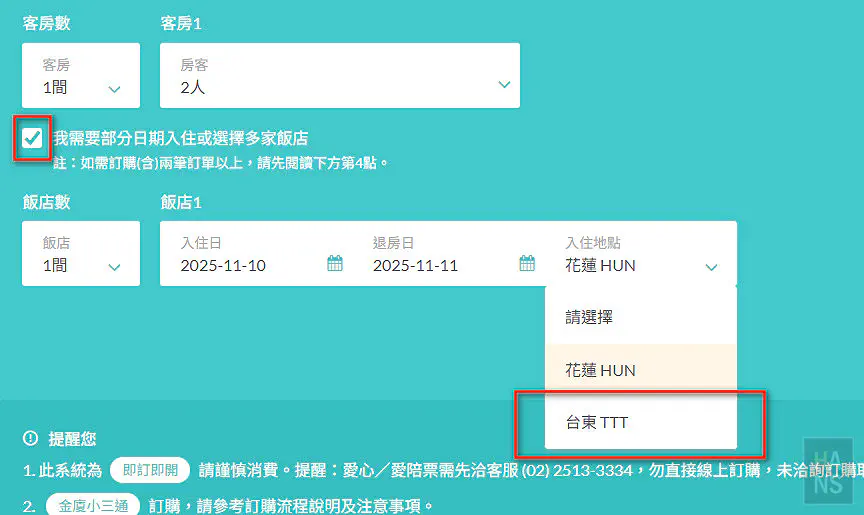Click the calendar icon in 入住日 field
The width and height of the screenshot is (864, 515).
[x=335, y=264]
